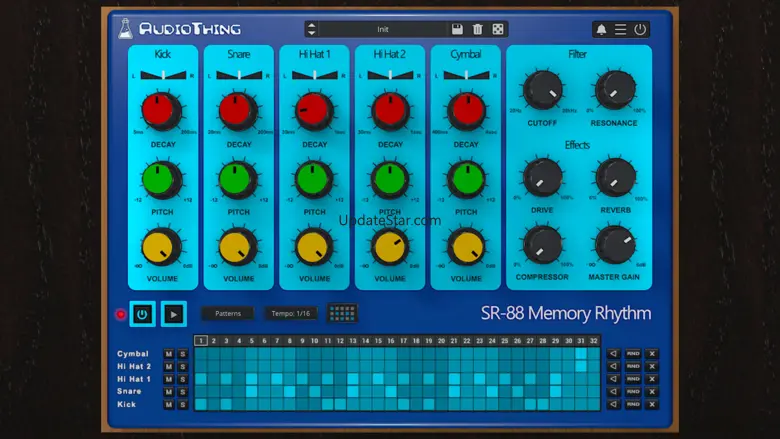
Task: Open notifications bell icon
Action: click(x=601, y=30)
